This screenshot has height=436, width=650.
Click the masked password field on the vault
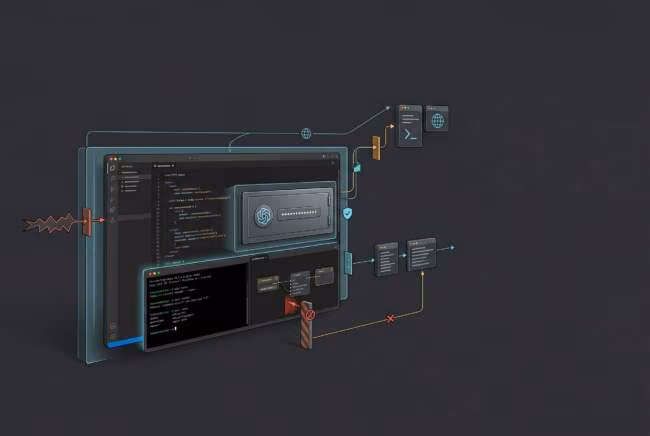(x=299, y=213)
